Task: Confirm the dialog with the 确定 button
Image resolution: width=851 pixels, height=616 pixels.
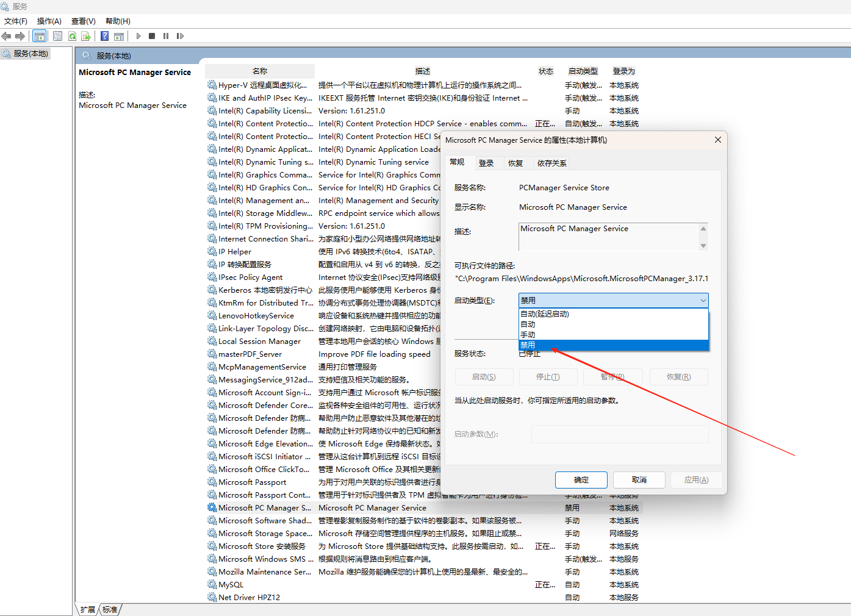Action: pos(581,480)
